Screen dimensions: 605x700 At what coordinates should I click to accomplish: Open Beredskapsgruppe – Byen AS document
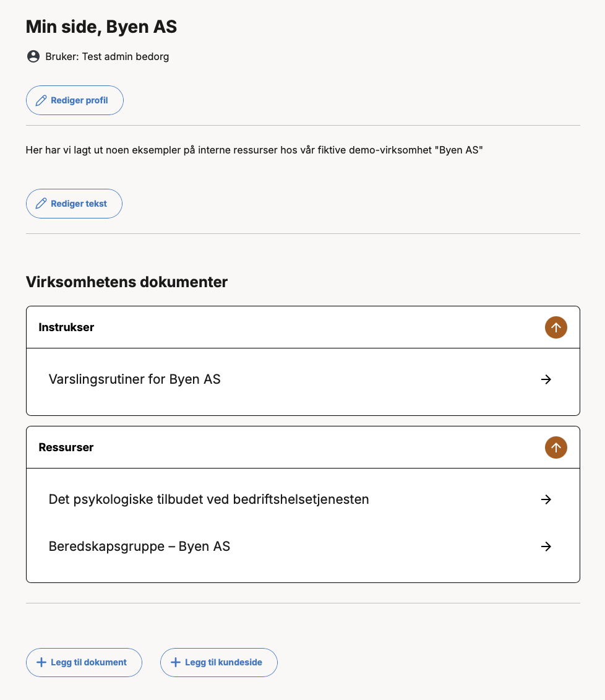point(303,547)
